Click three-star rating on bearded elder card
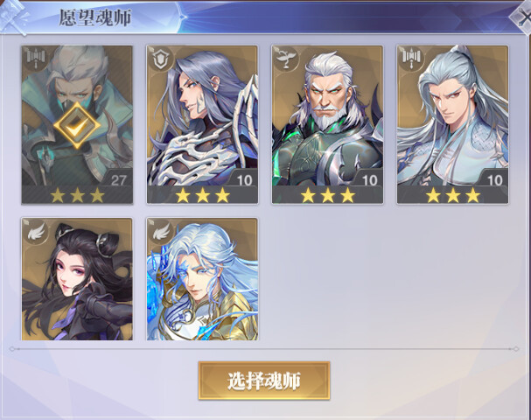Screen dimensions: 531x420 (327, 196)
